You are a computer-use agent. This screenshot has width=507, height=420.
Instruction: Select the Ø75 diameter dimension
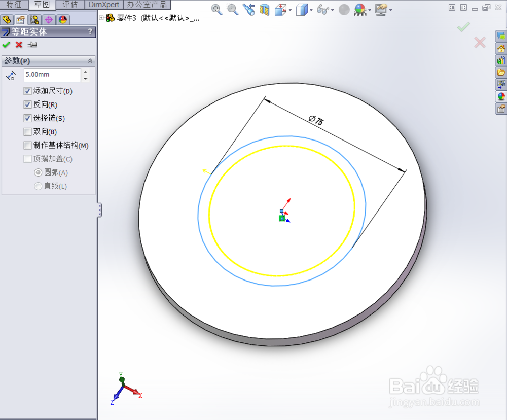click(316, 121)
